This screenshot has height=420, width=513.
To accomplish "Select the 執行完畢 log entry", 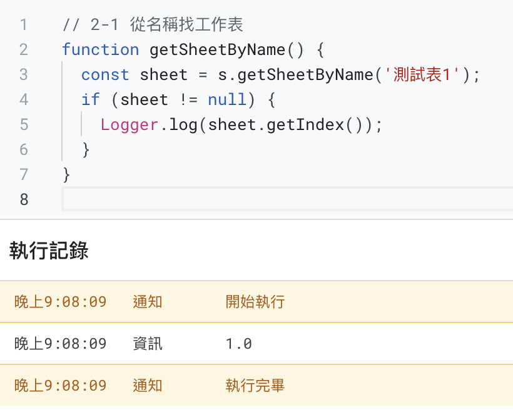I will pyautogui.click(x=256, y=386).
